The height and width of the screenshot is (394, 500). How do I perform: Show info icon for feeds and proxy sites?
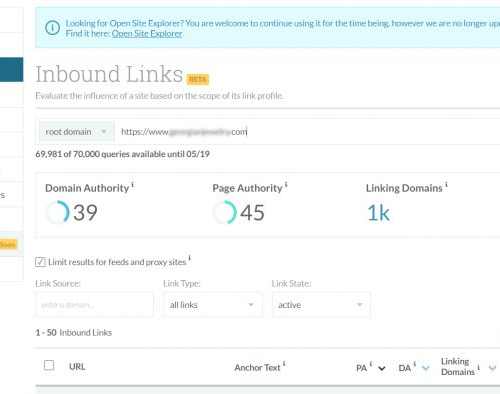coord(189,258)
